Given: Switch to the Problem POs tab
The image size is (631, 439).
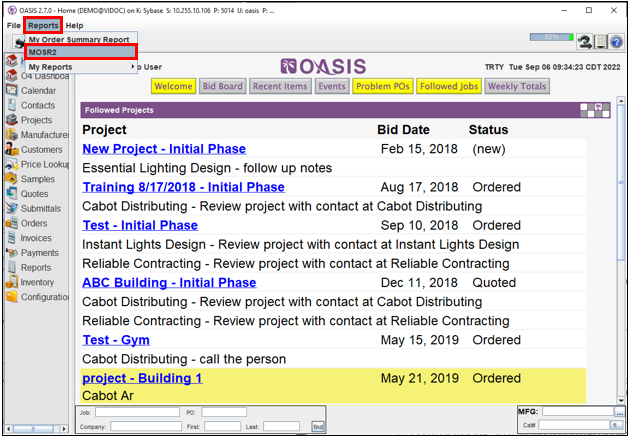Looking at the screenshot, I should (x=383, y=86).
